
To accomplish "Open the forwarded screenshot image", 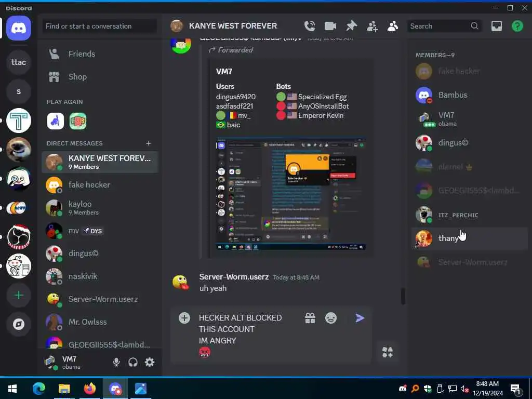I will pyautogui.click(x=291, y=194).
